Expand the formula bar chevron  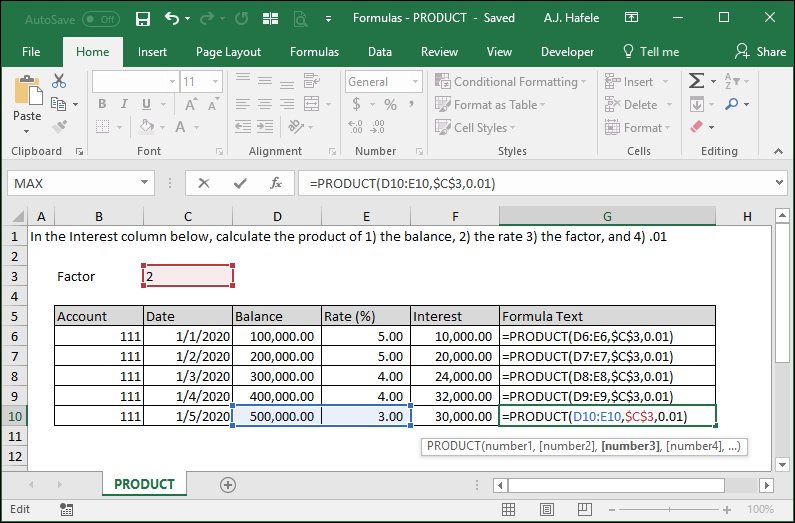coord(779,182)
